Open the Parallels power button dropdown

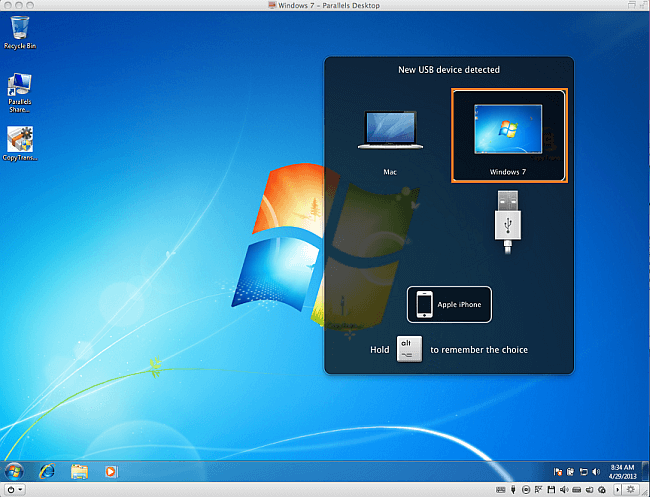coord(15,490)
